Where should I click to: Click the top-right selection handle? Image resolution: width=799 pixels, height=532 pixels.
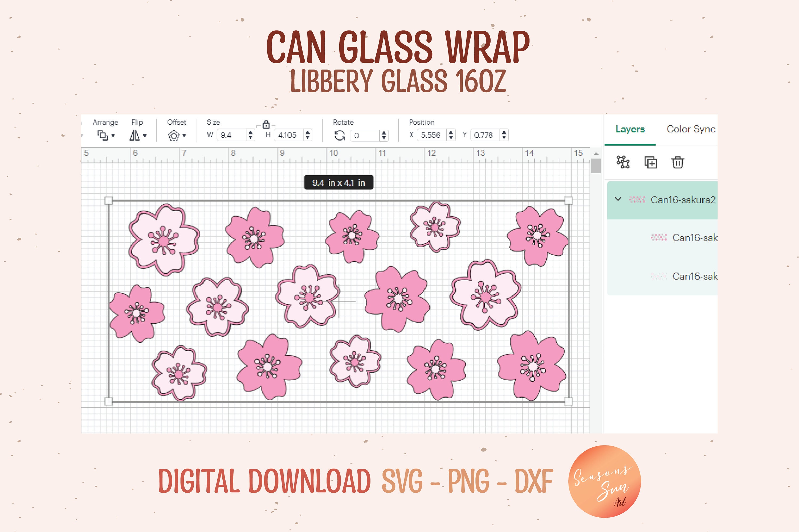click(x=568, y=200)
